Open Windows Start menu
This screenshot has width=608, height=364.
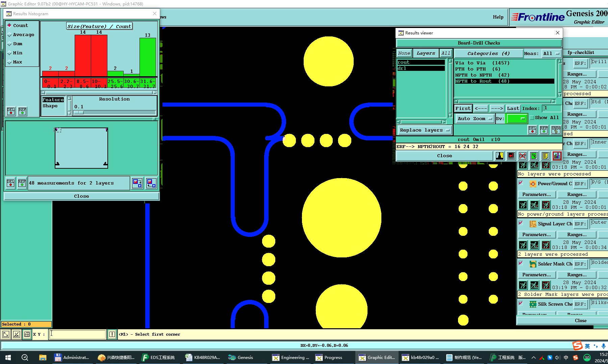(x=8, y=358)
